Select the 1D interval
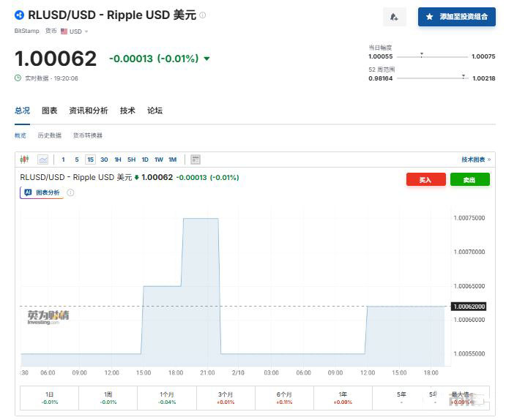Screen dimensions: 506x420 [x=145, y=160]
